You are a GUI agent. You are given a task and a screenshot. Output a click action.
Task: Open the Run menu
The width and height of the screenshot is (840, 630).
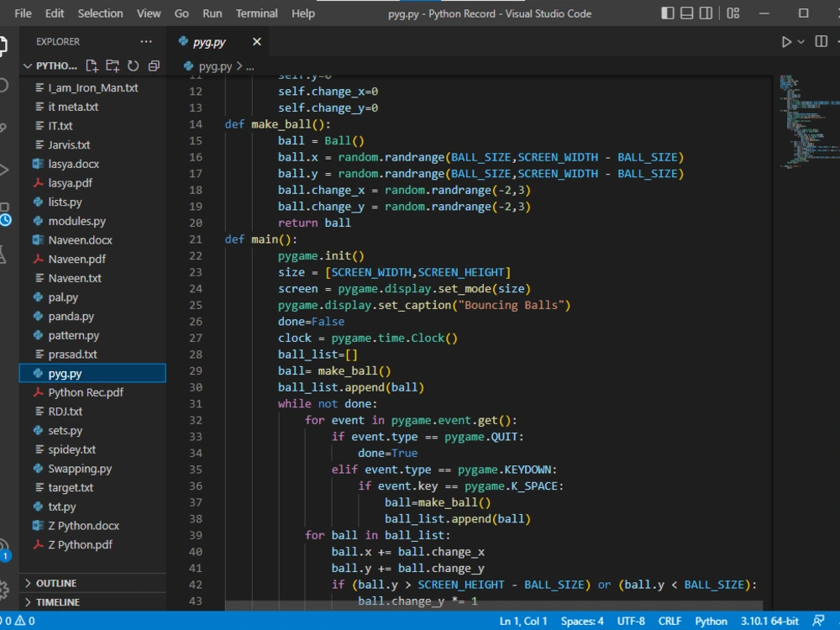(213, 13)
